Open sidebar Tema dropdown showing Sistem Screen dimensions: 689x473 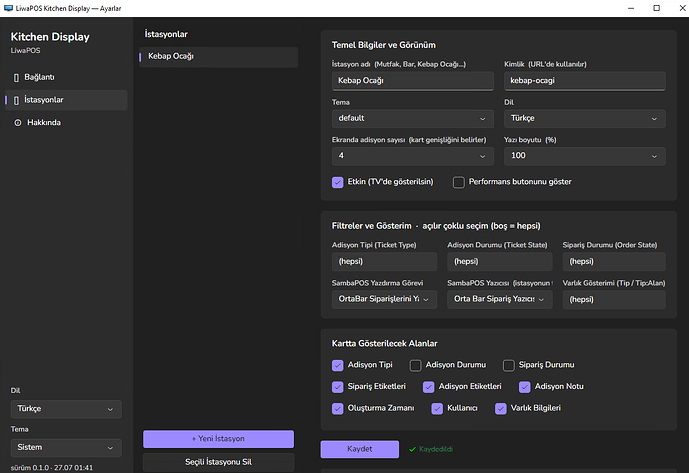(x=66, y=448)
